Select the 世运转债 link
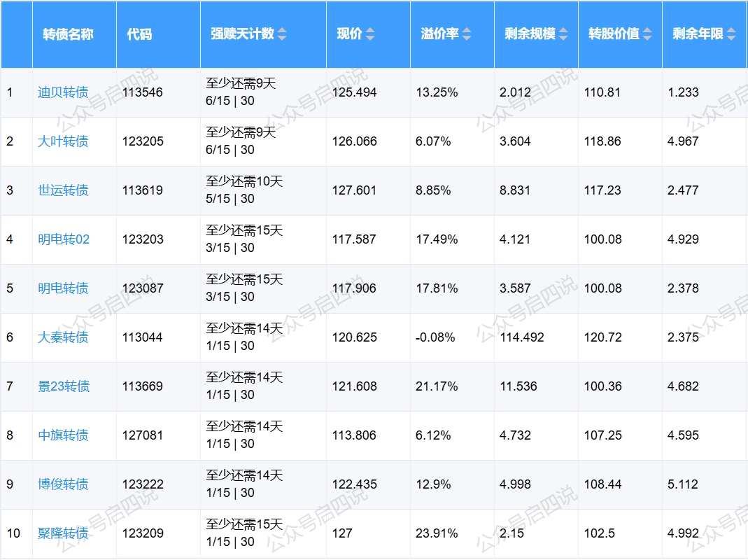The height and width of the screenshot is (560, 748). (63, 190)
